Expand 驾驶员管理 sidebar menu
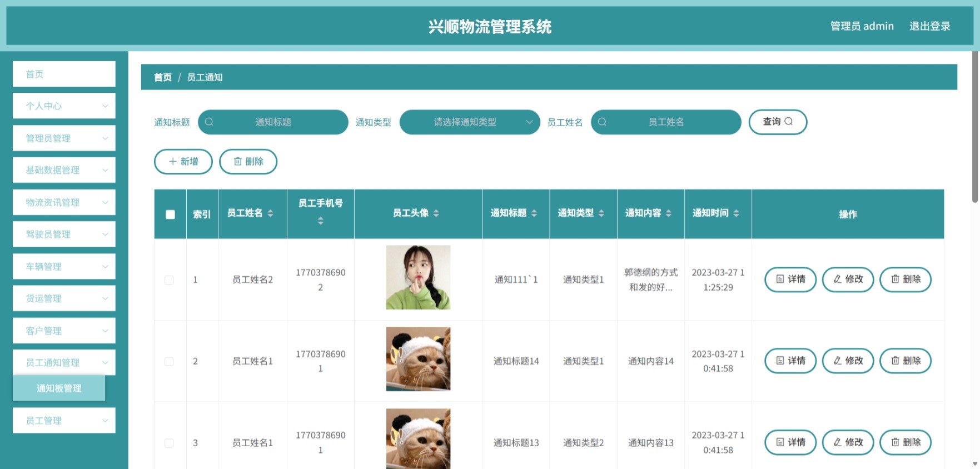This screenshot has height=469, width=980. pyautogui.click(x=64, y=234)
